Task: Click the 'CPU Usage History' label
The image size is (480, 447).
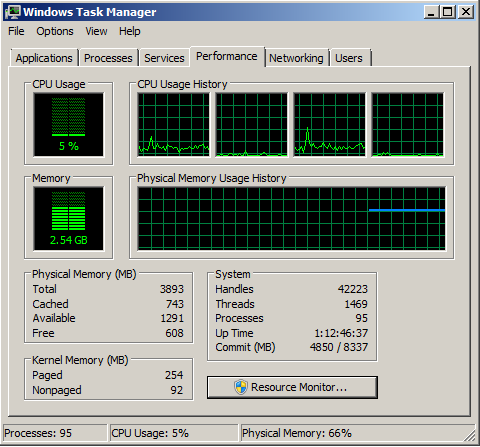Action: point(182,84)
